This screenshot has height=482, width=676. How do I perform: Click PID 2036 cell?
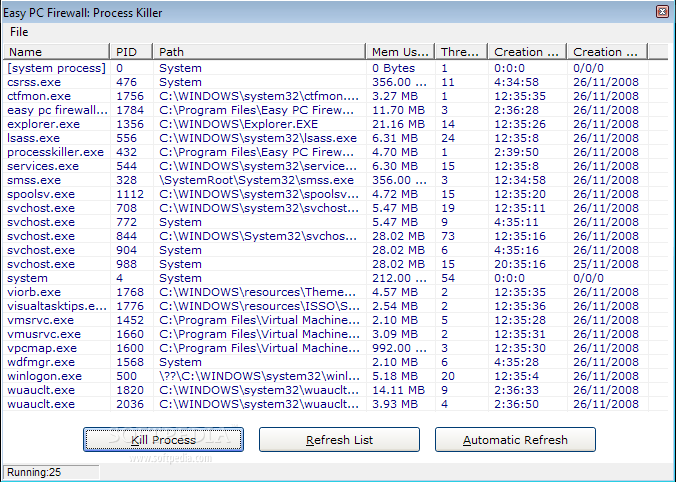tap(130, 404)
